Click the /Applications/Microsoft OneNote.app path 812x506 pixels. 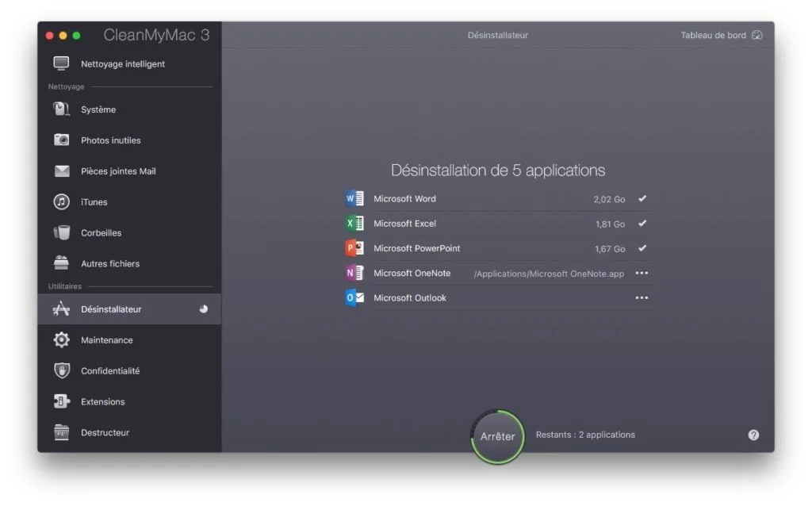[x=549, y=274]
